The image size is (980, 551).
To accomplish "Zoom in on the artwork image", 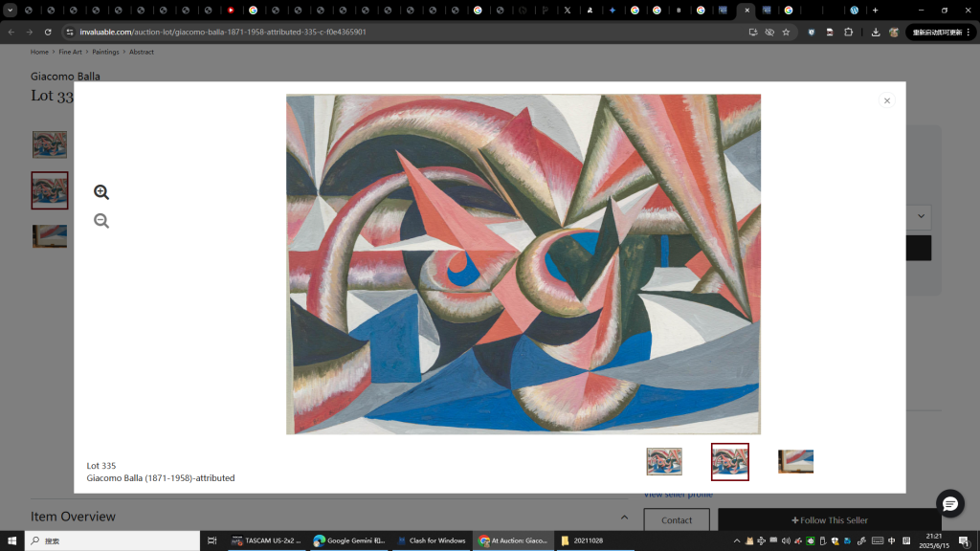I will [x=101, y=192].
